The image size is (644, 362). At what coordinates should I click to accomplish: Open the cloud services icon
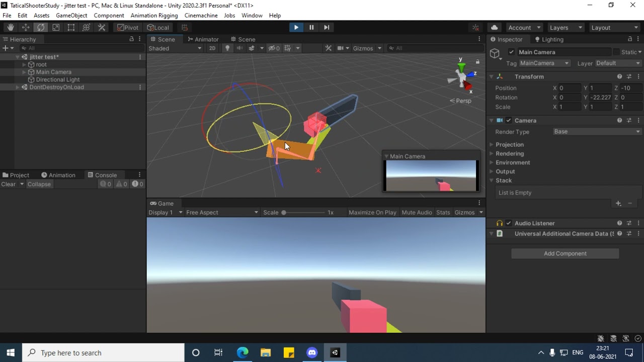click(x=494, y=28)
